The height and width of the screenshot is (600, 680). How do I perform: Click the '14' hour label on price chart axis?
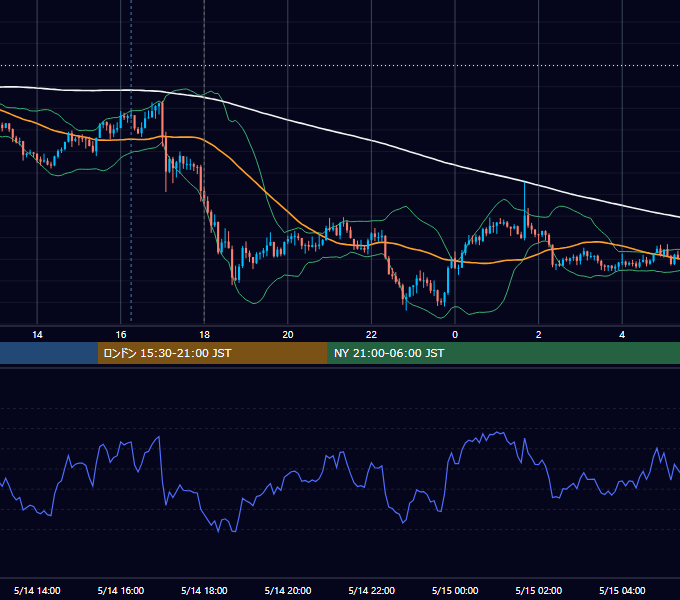point(37,335)
